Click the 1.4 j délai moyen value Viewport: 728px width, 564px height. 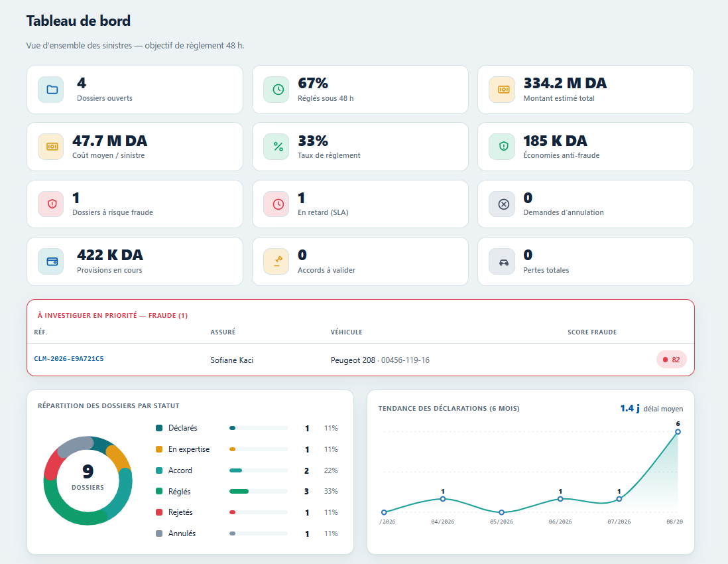point(630,408)
